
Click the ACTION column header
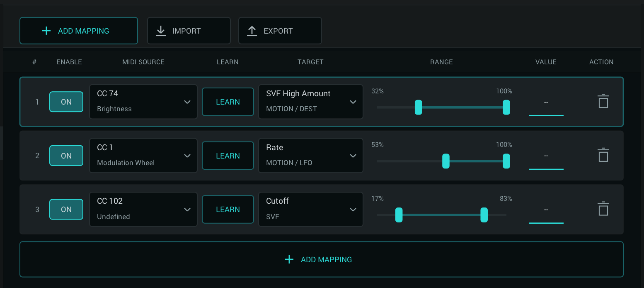coord(601,62)
